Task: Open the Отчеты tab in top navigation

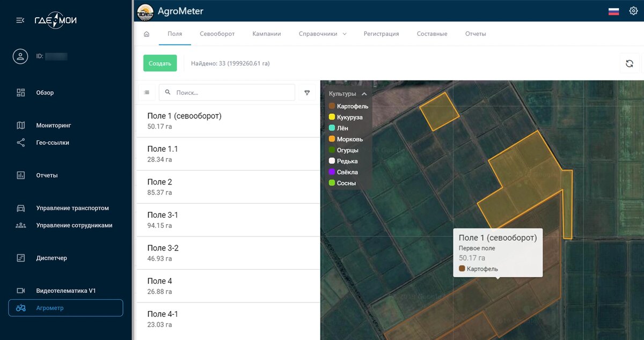Action: coord(475,34)
